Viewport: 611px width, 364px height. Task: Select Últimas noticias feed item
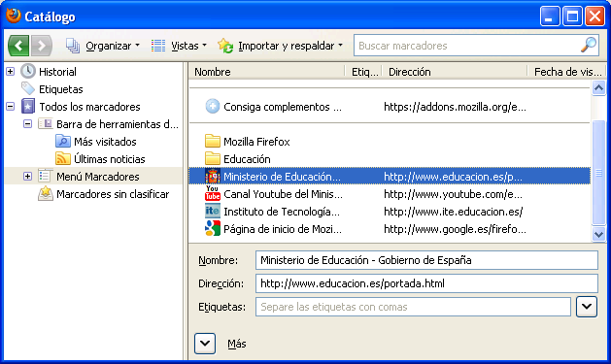(x=110, y=159)
